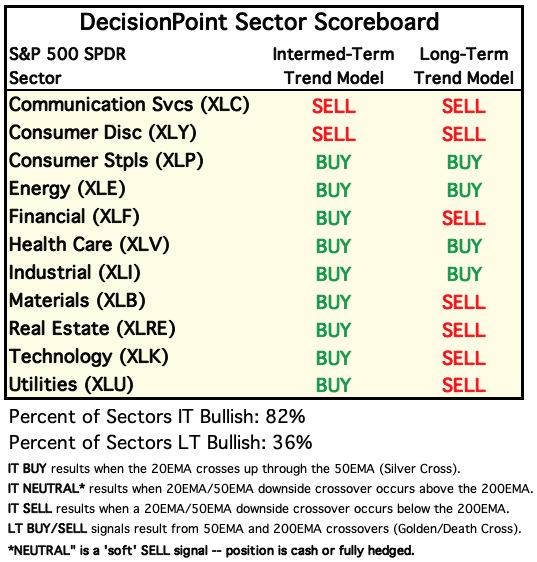This screenshot has height=562, width=537.
Task: Click Consumer Disc (XLY) sector name
Action: (x=103, y=133)
